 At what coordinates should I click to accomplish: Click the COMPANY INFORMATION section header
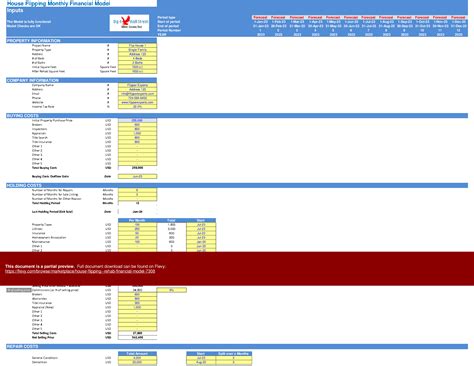click(81, 80)
